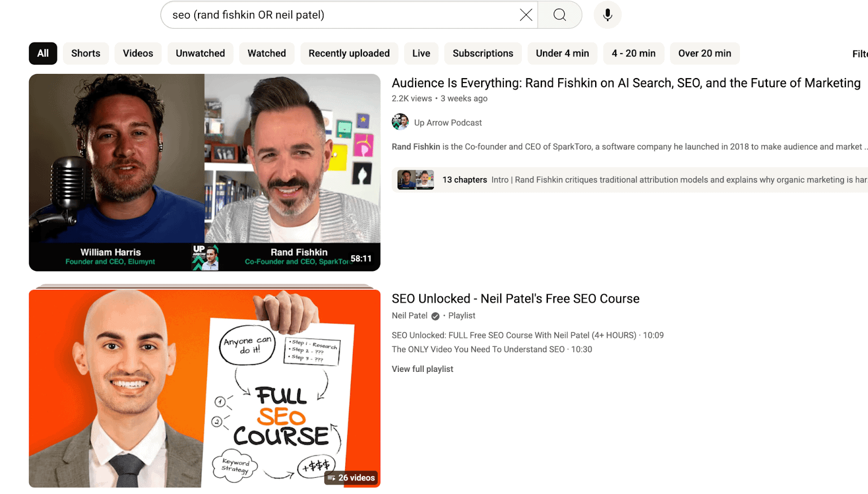The height and width of the screenshot is (494, 868).
Task: Play 'The ONLY Video You Need To Understand SEO'
Action: tap(492, 349)
